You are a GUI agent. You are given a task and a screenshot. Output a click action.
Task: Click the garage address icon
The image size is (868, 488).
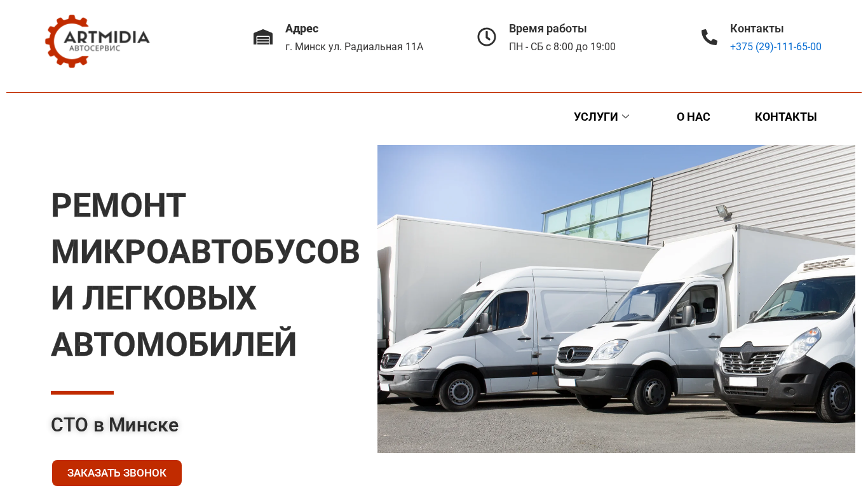coord(263,37)
